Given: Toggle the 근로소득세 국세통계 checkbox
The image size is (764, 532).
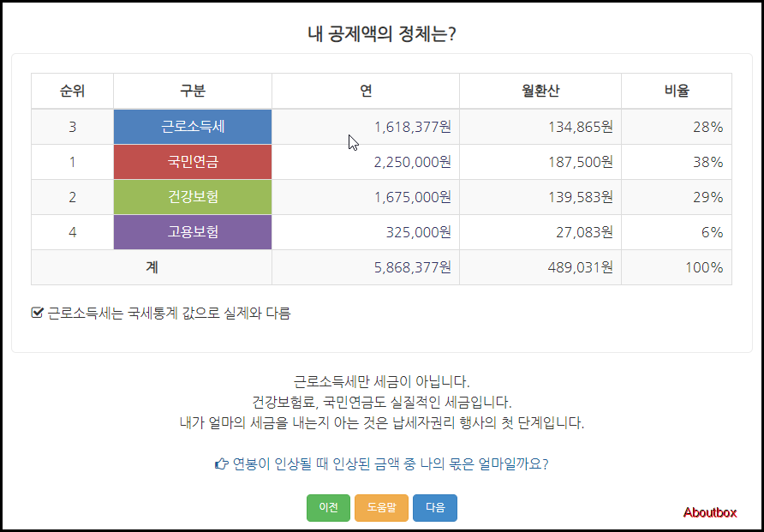Looking at the screenshot, I should click(x=38, y=313).
